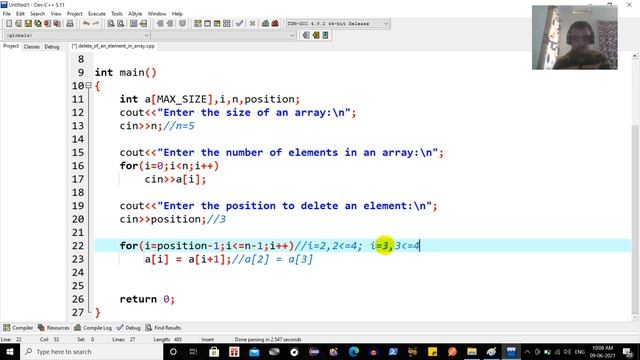Click the last icon beside the class browser dropdowns
This screenshot has height=360, width=640.
pos(325,36)
